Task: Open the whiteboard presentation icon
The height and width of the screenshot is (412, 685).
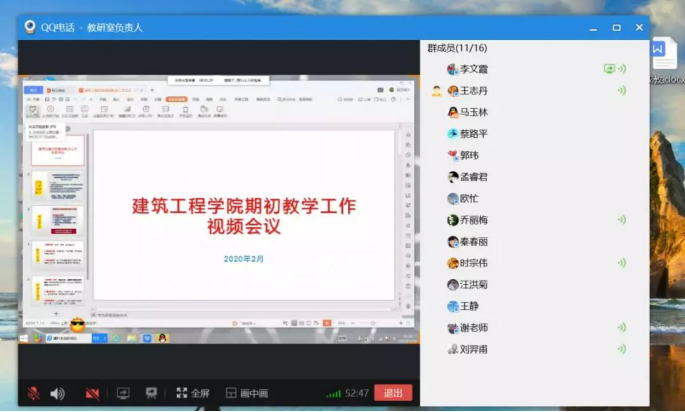Action: 151,393
